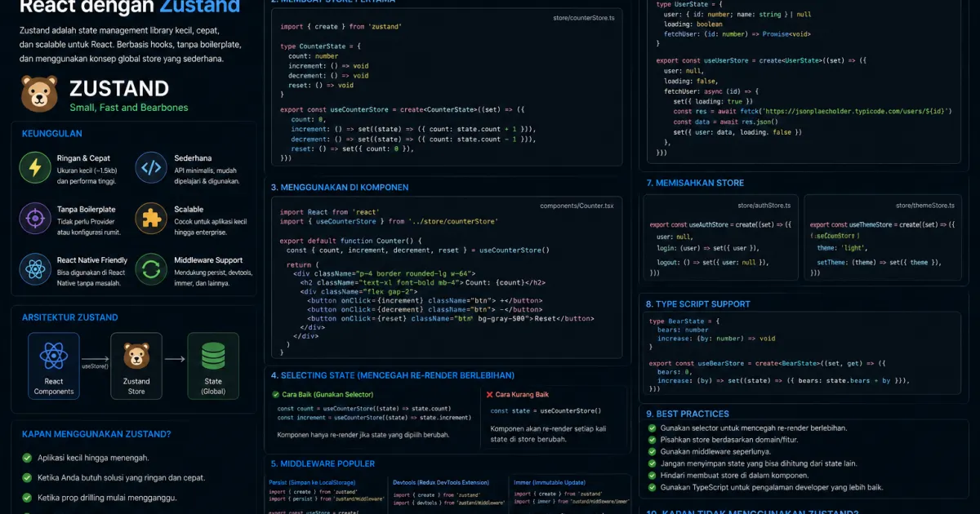The image size is (980, 514).
Task: Click the green check next to Cara Baik
Action: (276, 394)
